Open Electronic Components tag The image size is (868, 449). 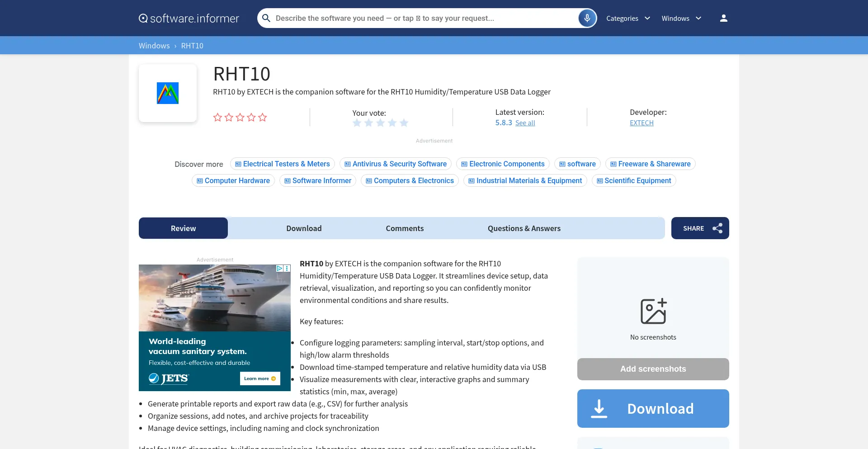point(503,164)
